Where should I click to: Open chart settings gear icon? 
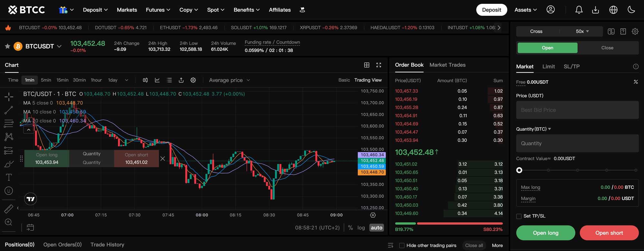193,80
